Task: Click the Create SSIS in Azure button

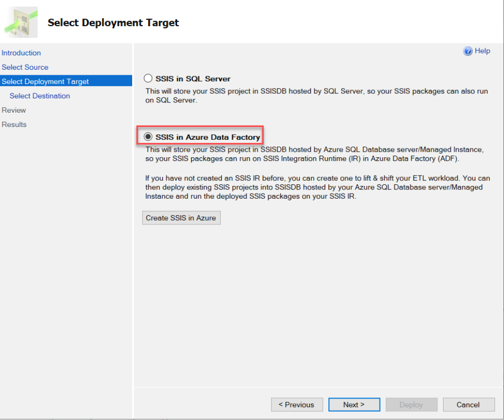Action: (x=181, y=218)
